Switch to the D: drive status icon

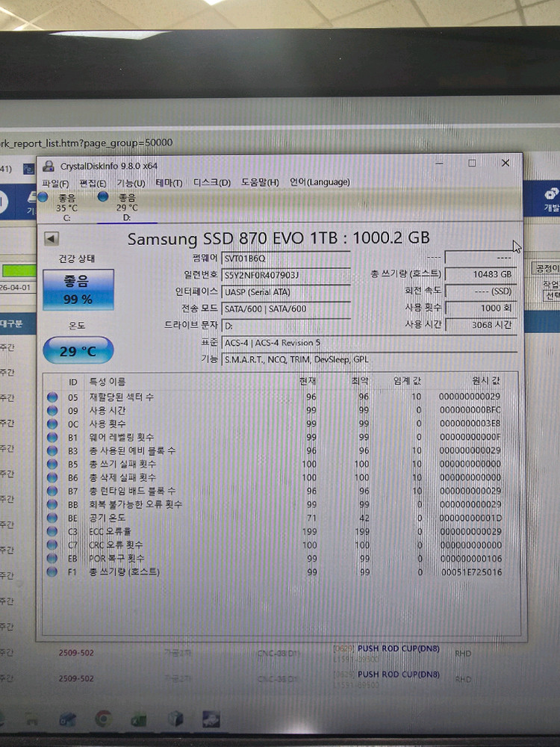point(102,197)
